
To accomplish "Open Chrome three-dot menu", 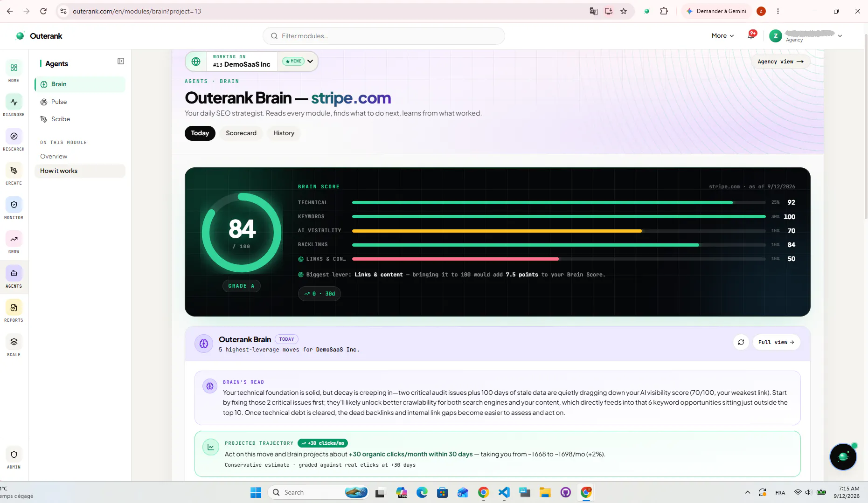I will [778, 11].
